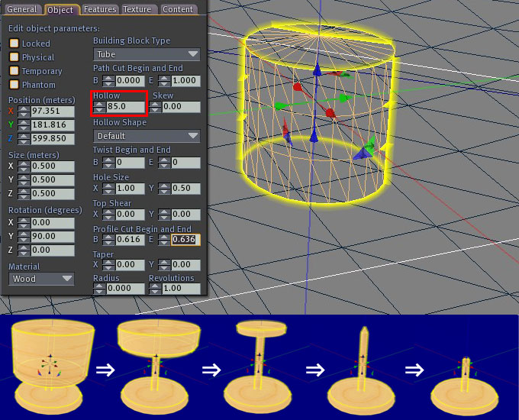This screenshot has height=420, width=519.
Task: Click the Size X field
Action: point(53,166)
